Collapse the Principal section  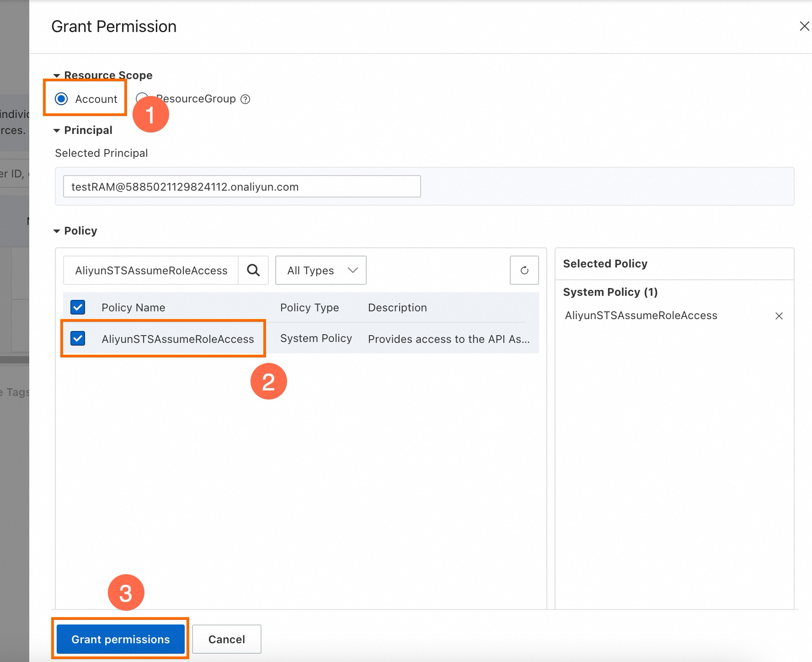click(x=57, y=130)
